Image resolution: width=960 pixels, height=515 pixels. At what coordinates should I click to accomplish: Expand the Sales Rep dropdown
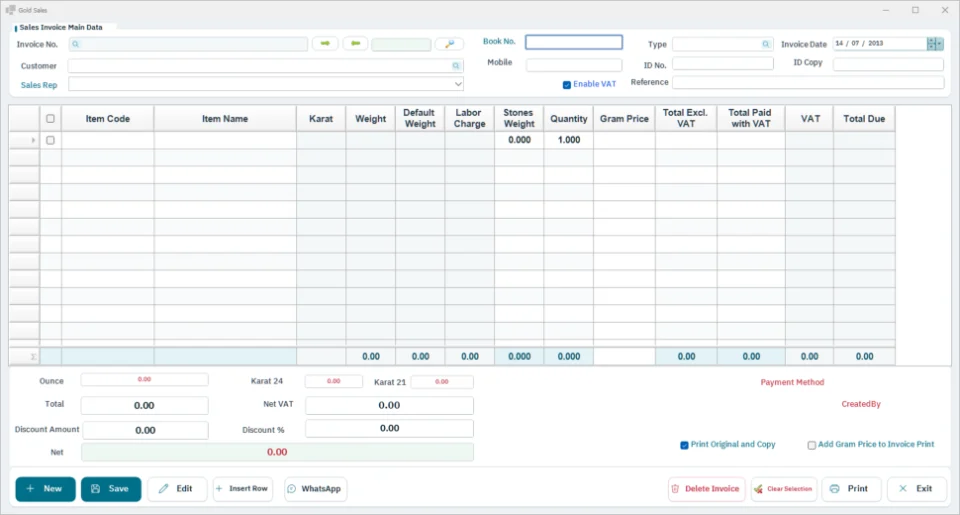[x=457, y=85]
